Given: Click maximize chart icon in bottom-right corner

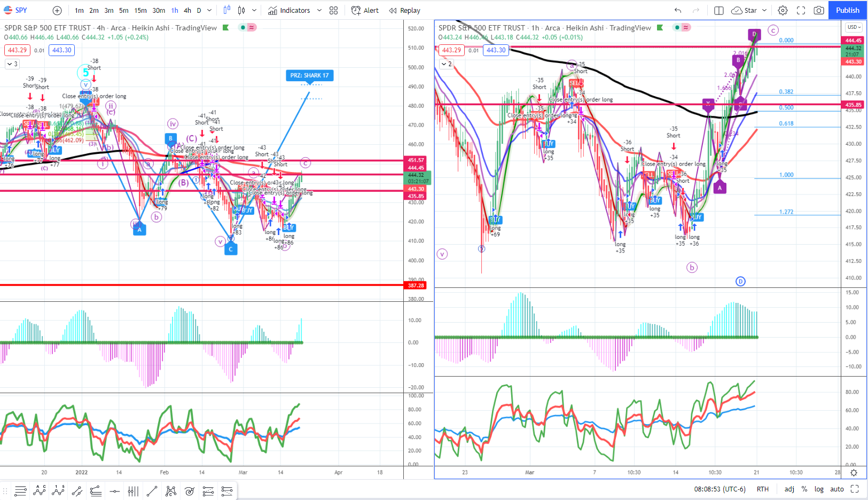Looking at the screenshot, I should [855, 489].
